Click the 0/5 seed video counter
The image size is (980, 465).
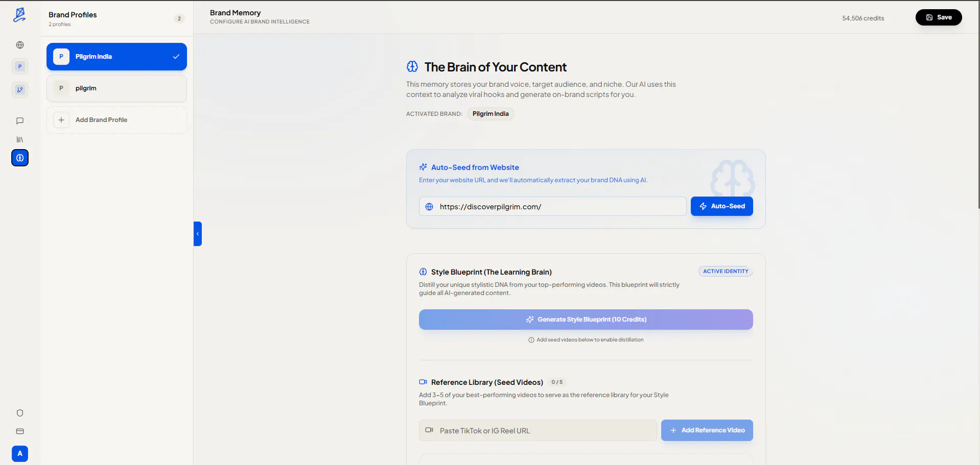(x=557, y=382)
